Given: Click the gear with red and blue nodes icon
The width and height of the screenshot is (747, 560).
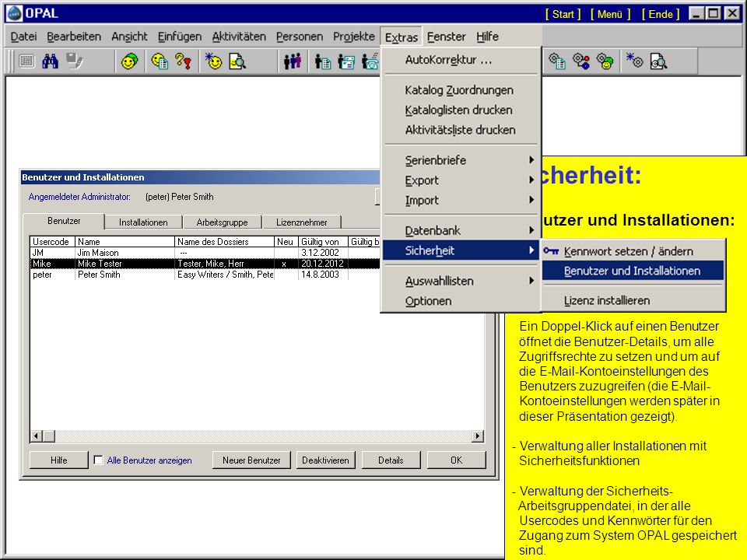Looking at the screenshot, I should pos(581,61).
